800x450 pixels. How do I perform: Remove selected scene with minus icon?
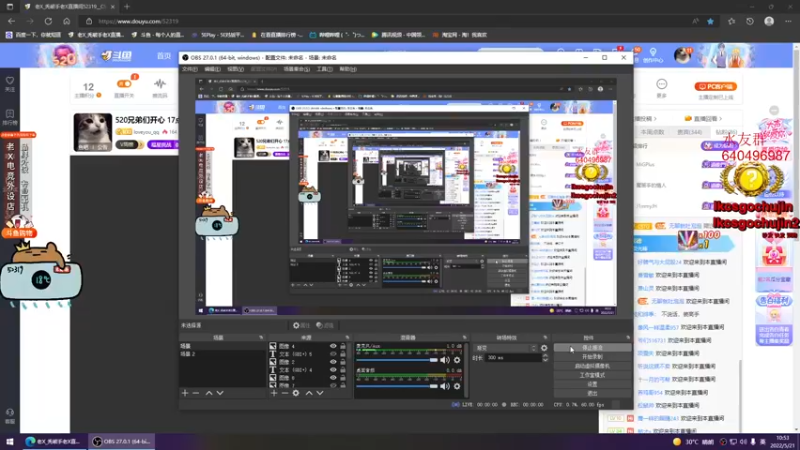pyautogui.click(x=196, y=393)
